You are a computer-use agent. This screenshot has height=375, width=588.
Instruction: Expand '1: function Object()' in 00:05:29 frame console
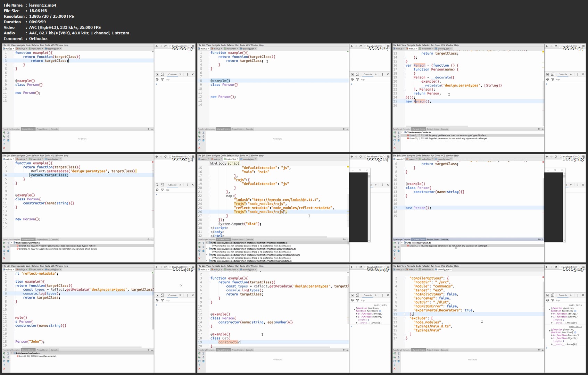(552, 338)
